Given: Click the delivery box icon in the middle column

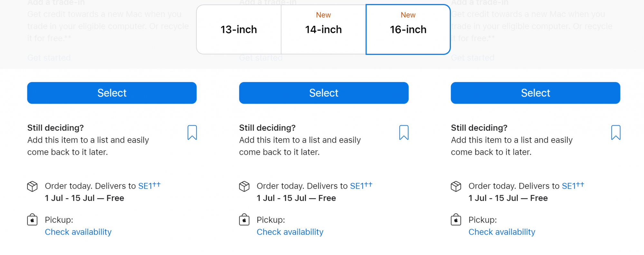Looking at the screenshot, I should point(244,186).
